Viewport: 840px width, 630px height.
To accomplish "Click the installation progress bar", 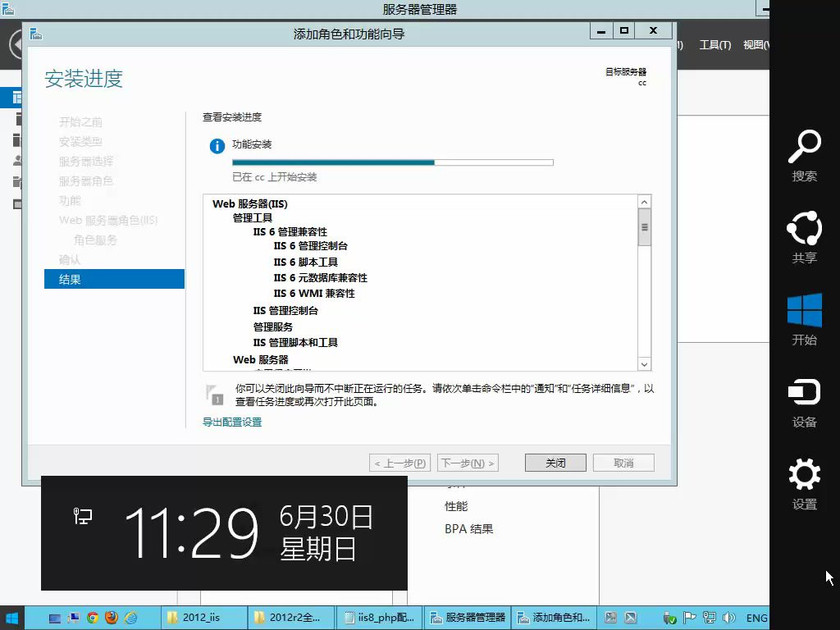I will pos(392,162).
